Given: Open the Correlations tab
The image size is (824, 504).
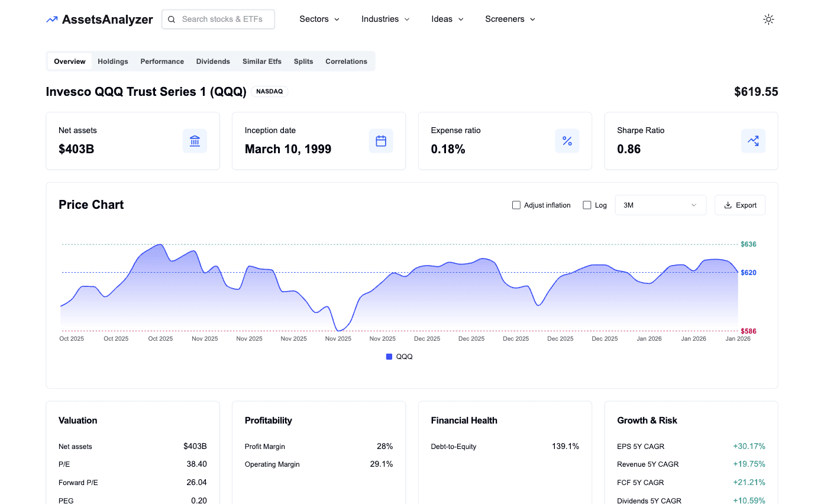Looking at the screenshot, I should click(346, 61).
